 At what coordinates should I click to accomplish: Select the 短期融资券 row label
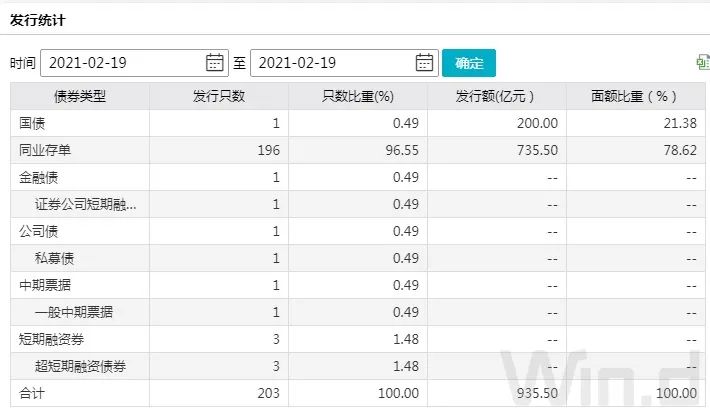(51, 339)
